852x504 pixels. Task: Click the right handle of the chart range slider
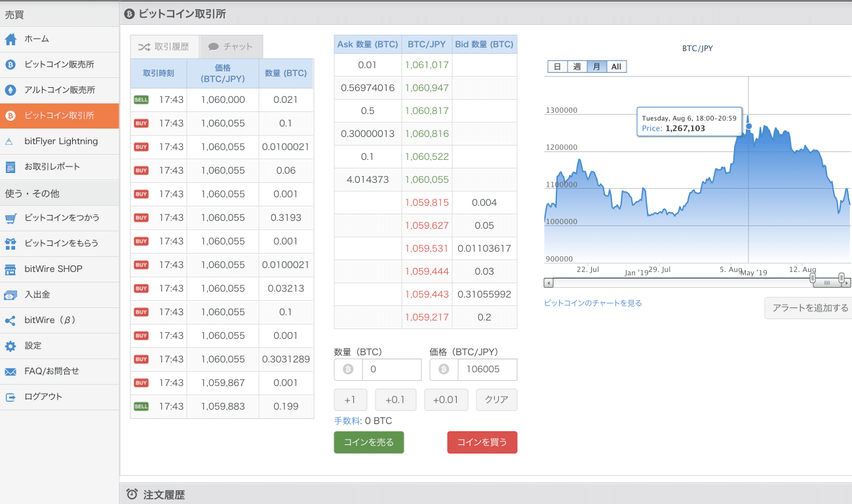[x=842, y=279]
